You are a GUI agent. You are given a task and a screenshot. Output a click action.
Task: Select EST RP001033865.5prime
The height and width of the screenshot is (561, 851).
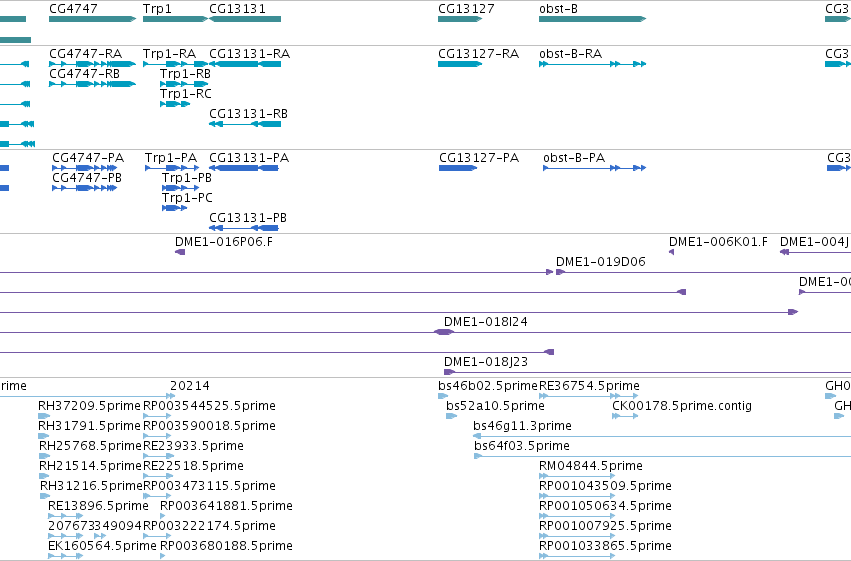(577, 556)
